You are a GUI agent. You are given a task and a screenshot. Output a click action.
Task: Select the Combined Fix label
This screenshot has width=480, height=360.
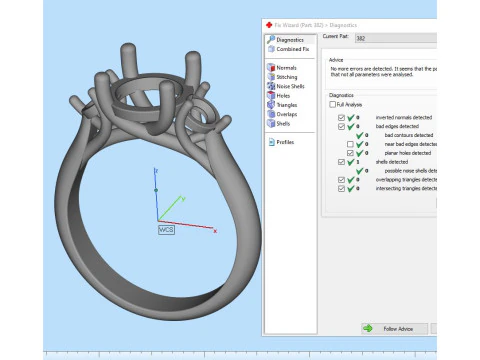[x=293, y=49]
